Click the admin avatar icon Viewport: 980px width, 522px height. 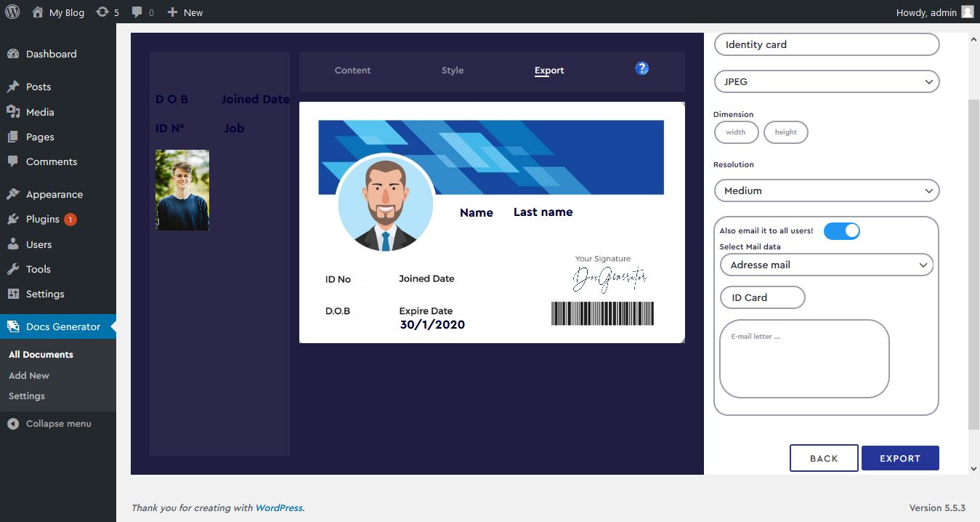tap(967, 12)
